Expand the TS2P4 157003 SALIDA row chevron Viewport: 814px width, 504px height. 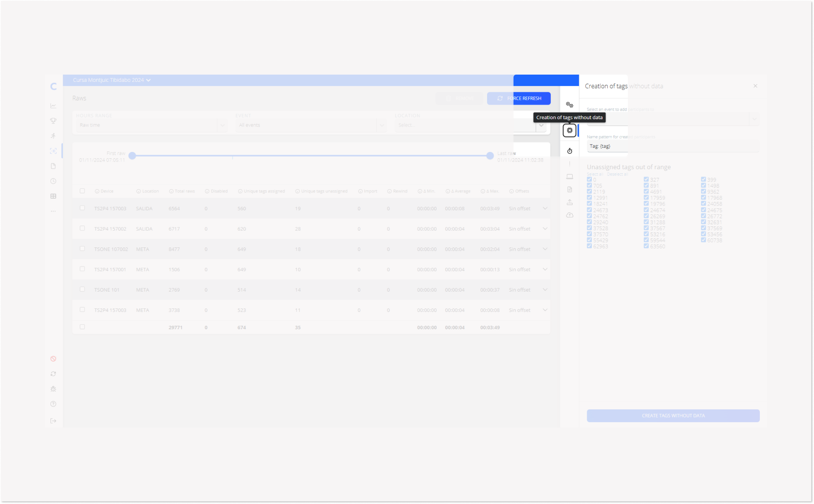click(x=545, y=208)
